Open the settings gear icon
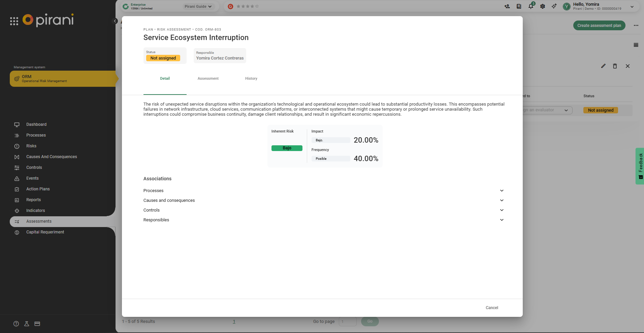The image size is (644, 333). pos(543,6)
